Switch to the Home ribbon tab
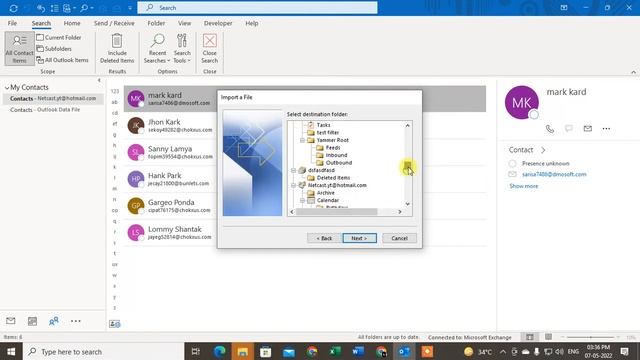Viewport: 640px width, 360px height. 72,23
